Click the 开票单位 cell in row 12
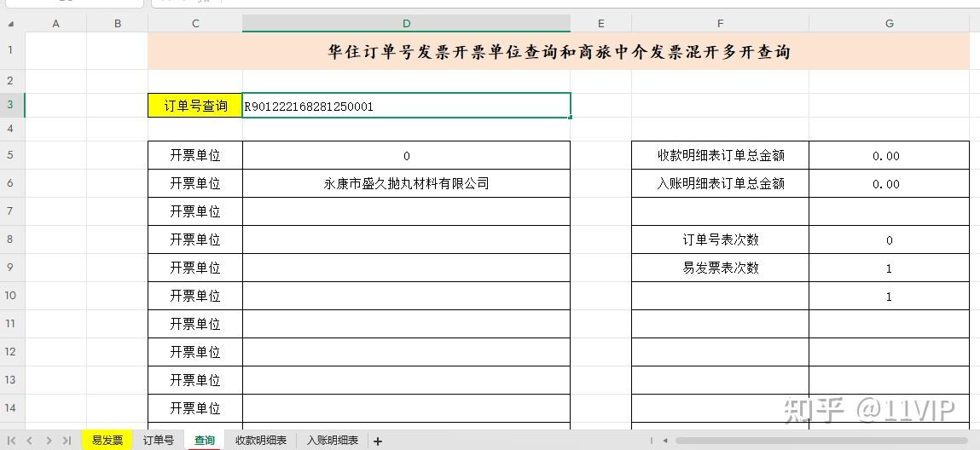Image resolution: width=980 pixels, height=450 pixels. tap(195, 352)
